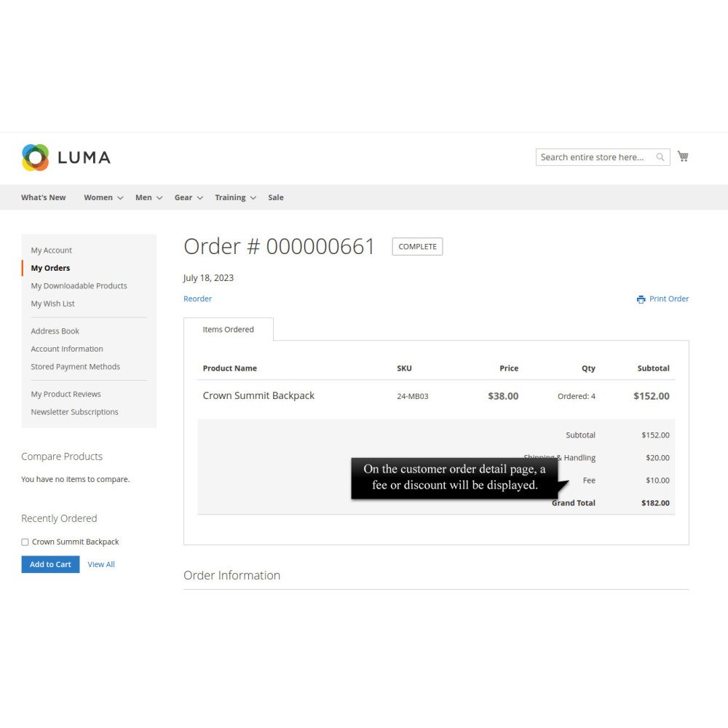Click the Order # 000000661 heading

[x=279, y=246]
